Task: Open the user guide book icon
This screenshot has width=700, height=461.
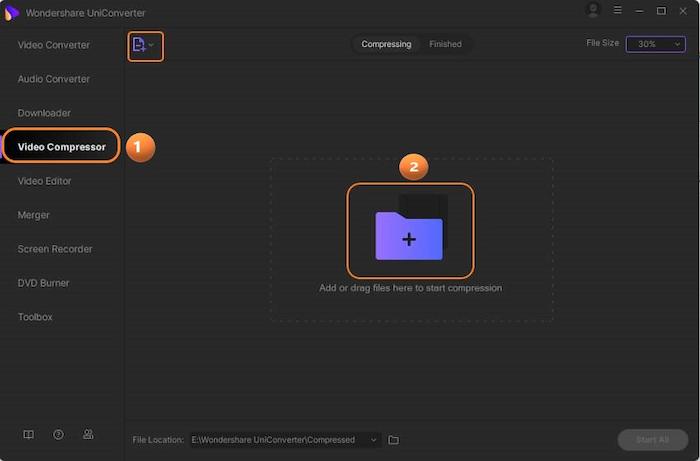Action: pyautogui.click(x=29, y=435)
